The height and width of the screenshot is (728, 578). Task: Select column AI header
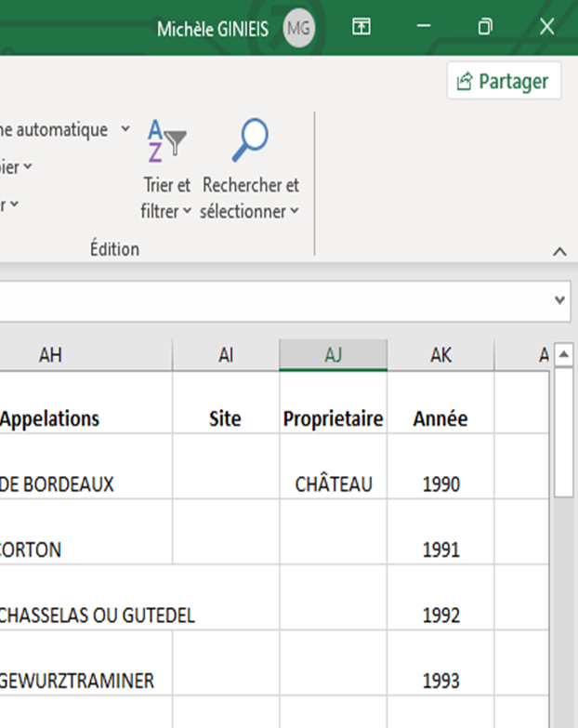(226, 355)
